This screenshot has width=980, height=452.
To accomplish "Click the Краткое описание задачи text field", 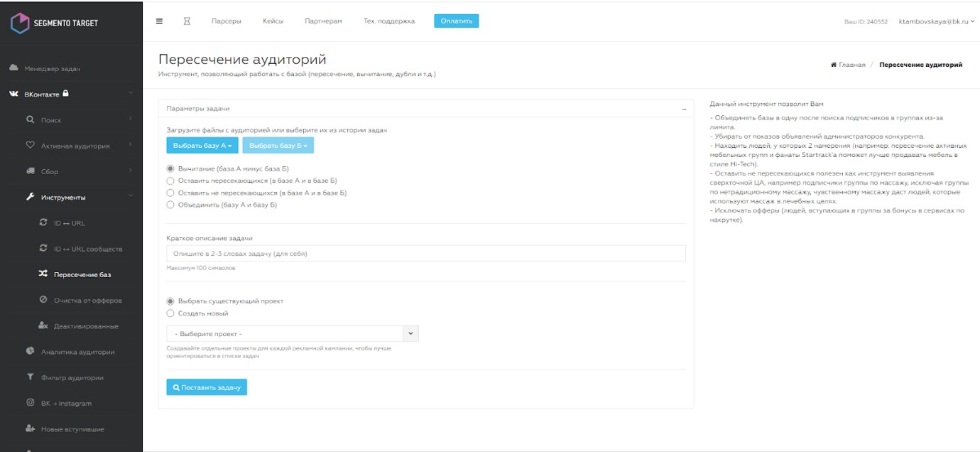I will coord(426,253).
